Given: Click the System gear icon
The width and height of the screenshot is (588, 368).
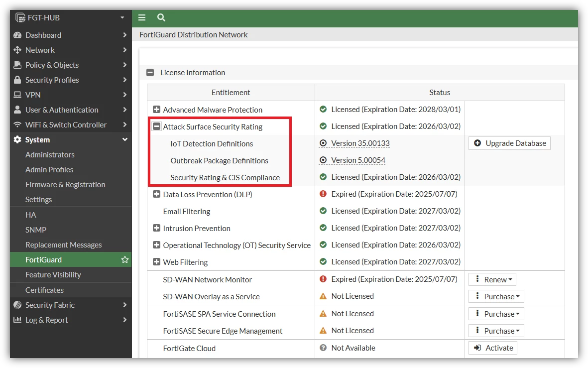Looking at the screenshot, I should coord(17,139).
